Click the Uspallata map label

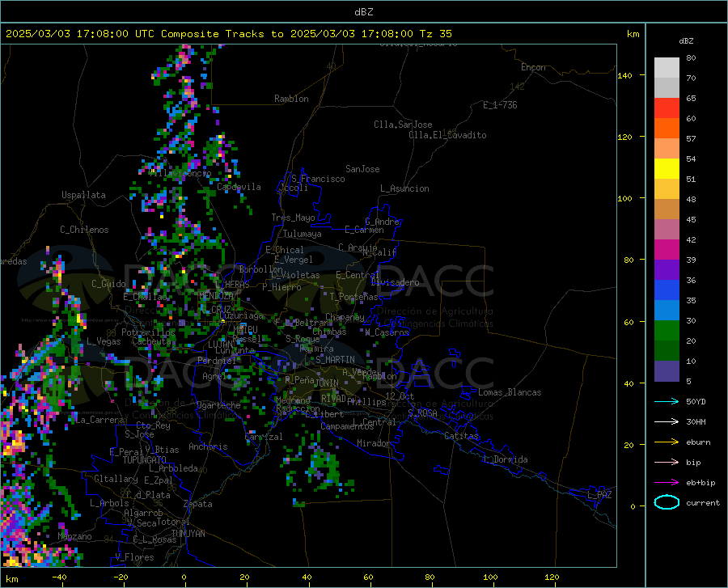pos(83,195)
